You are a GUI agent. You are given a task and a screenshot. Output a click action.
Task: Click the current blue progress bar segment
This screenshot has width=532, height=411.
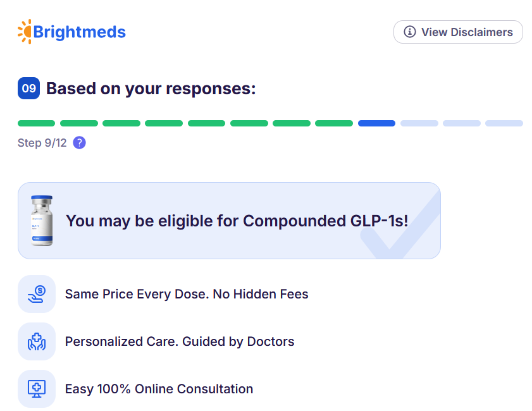click(x=376, y=123)
